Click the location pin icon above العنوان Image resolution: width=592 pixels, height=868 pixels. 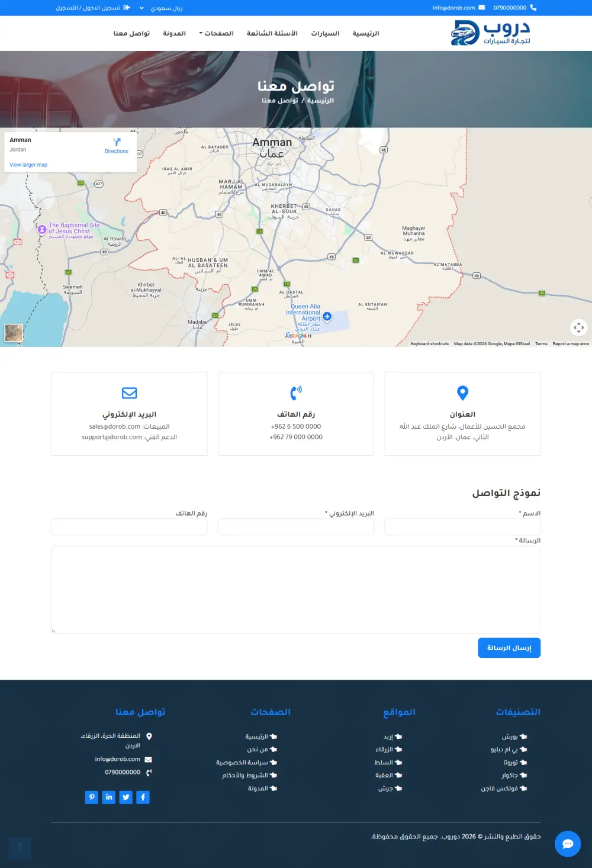click(x=462, y=393)
